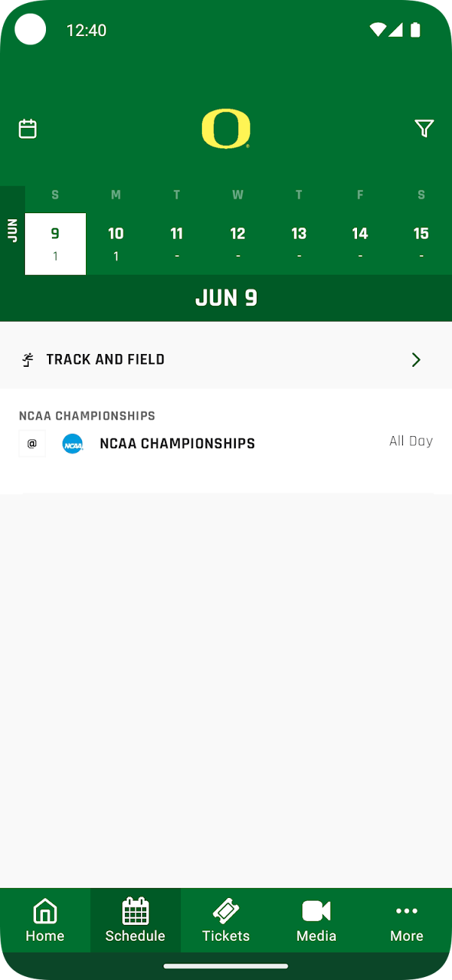Tap the @ away-game indicator
The height and width of the screenshot is (980, 452).
point(32,444)
